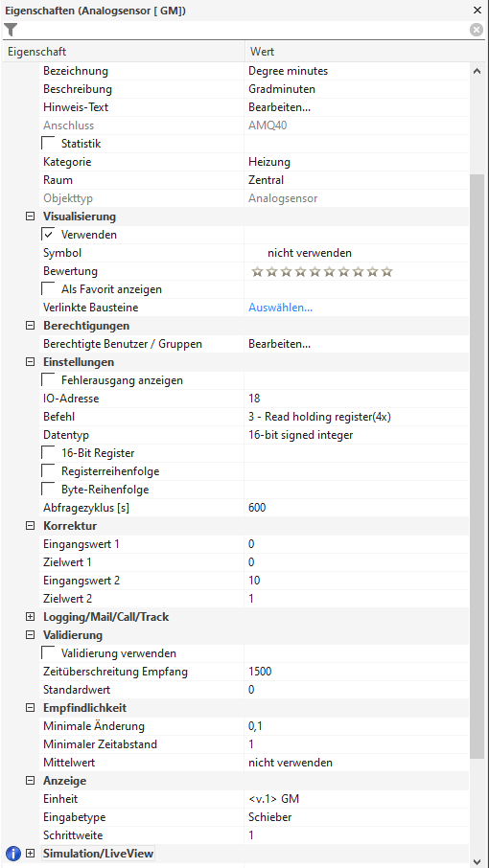Collapse the Korrektur section
Viewport: 489px width, 868px height.
pyautogui.click(x=31, y=525)
